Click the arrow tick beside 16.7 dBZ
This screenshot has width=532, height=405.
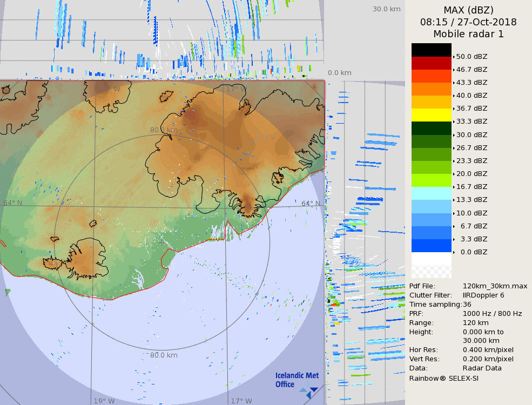454,187
